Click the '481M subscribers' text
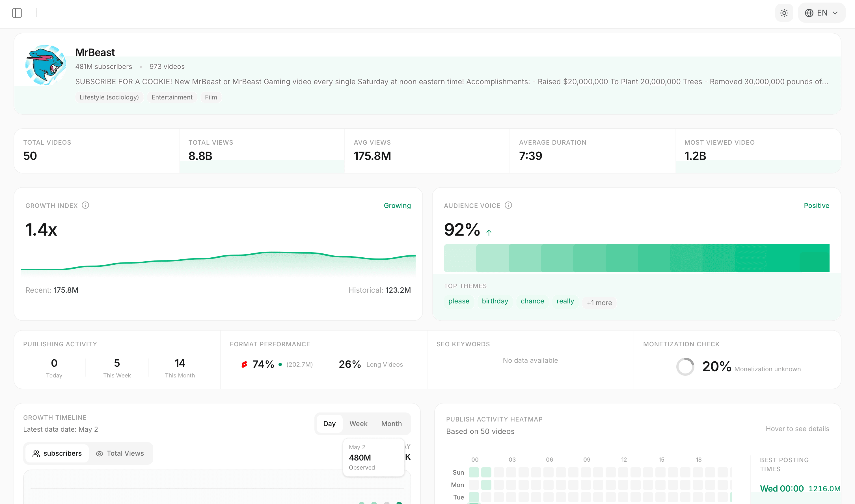Viewport: 855px width, 504px height. pos(104,67)
